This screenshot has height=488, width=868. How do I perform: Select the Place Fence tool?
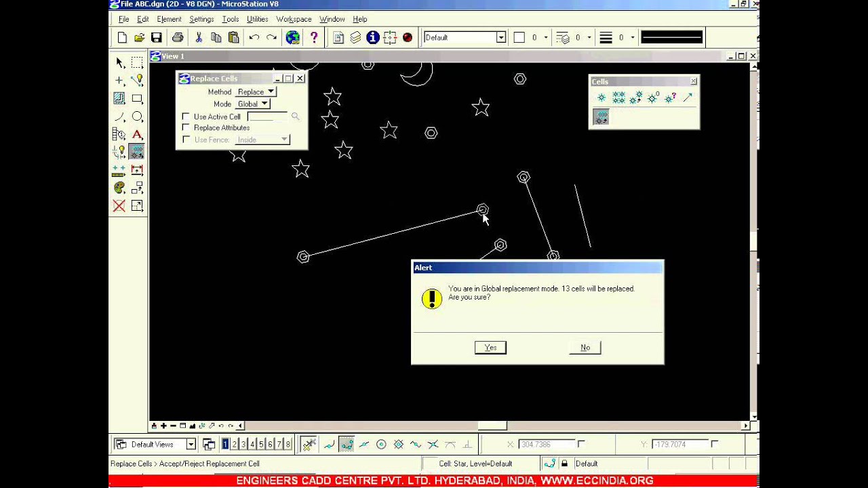click(137, 63)
